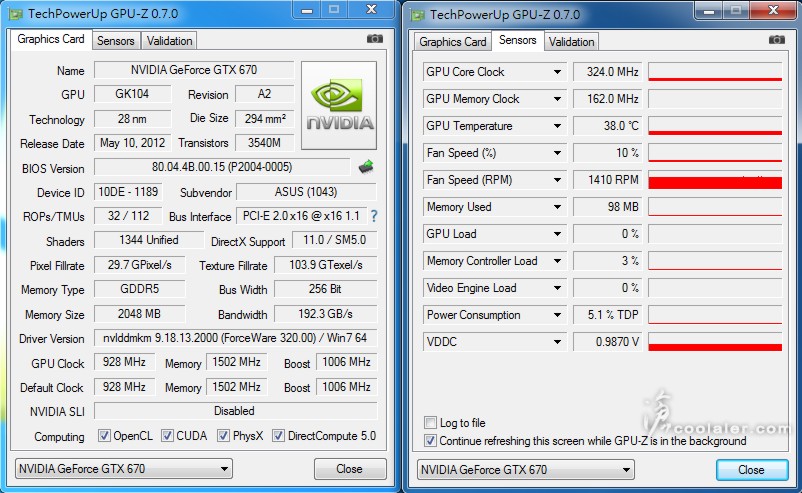Image resolution: width=802 pixels, height=493 pixels.
Task: Click camera screenshot icon in left GPU-Z window
Action: pos(375,39)
